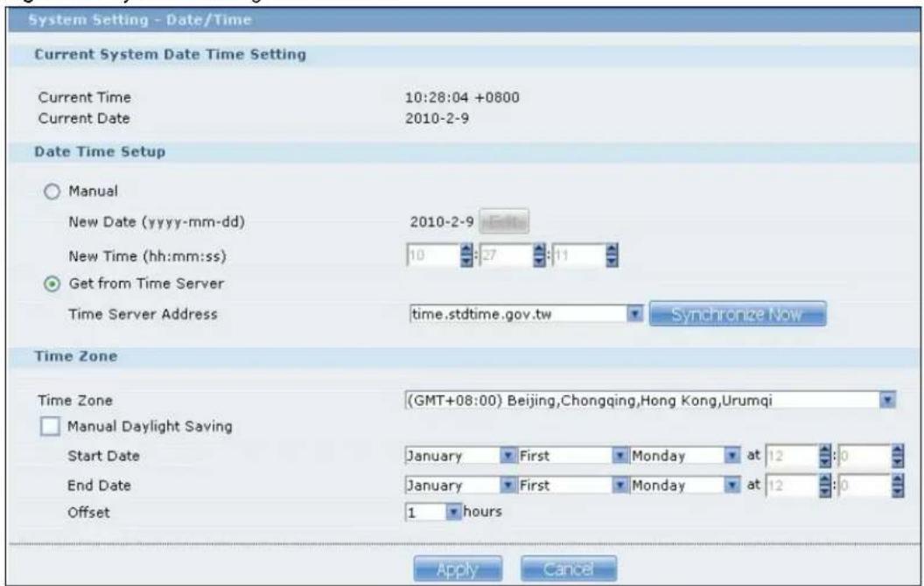Open End Date week ordinal dropdown
This screenshot has height=586, width=924.
(619, 485)
